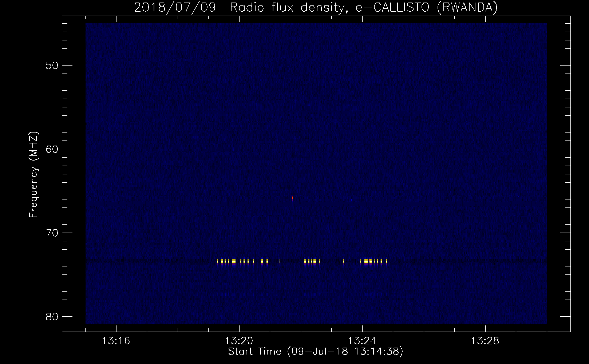Click the burst cluster between 13:22 and 13:23
The image size is (589, 364).
pos(312,262)
